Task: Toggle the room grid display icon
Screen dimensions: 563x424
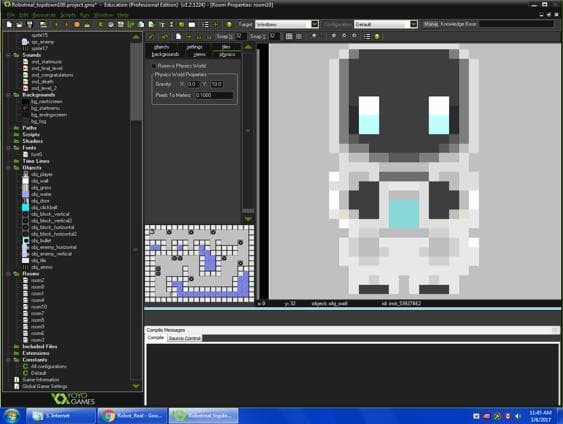Action: point(289,37)
